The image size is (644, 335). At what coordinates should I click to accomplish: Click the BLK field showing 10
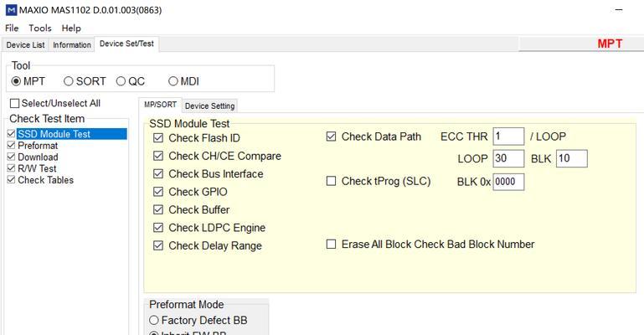click(x=572, y=158)
